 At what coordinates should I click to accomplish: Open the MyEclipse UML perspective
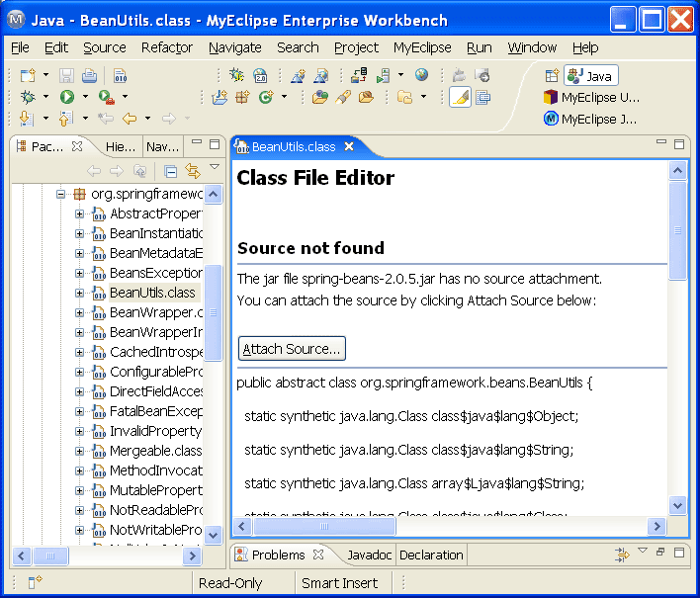(591, 97)
